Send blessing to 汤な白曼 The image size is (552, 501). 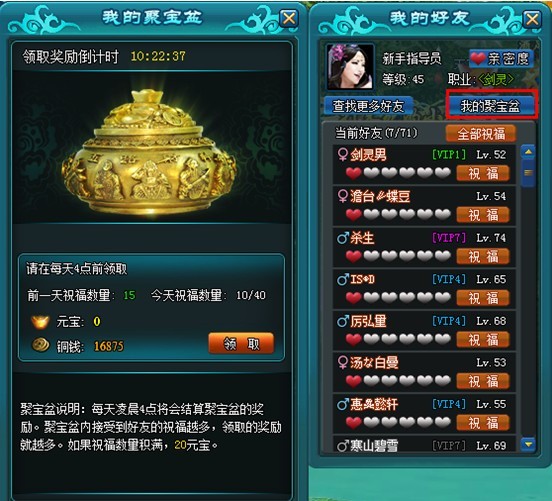483,381
